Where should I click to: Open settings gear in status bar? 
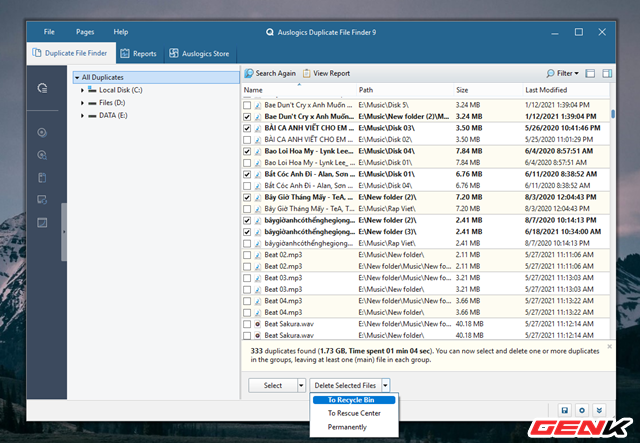tap(582, 410)
